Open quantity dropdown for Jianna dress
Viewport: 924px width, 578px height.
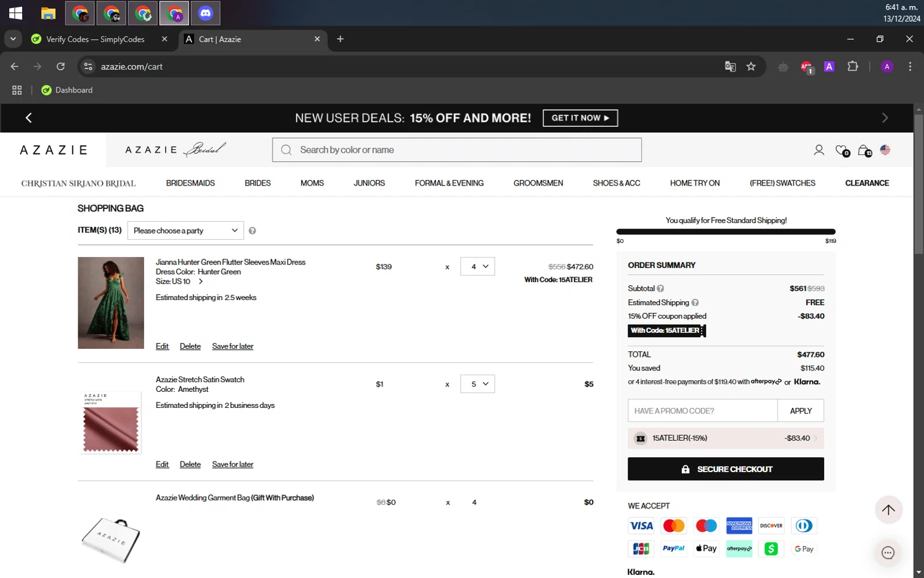[477, 266]
